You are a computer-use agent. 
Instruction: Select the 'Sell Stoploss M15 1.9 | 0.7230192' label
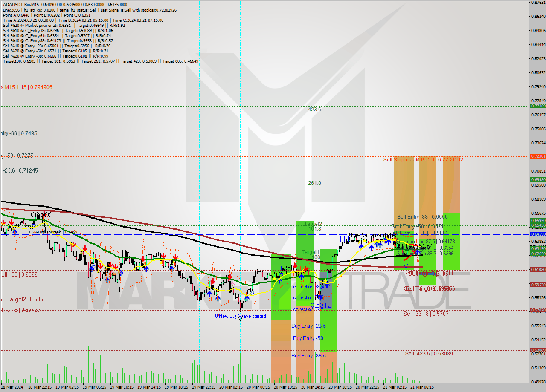pos(423,159)
